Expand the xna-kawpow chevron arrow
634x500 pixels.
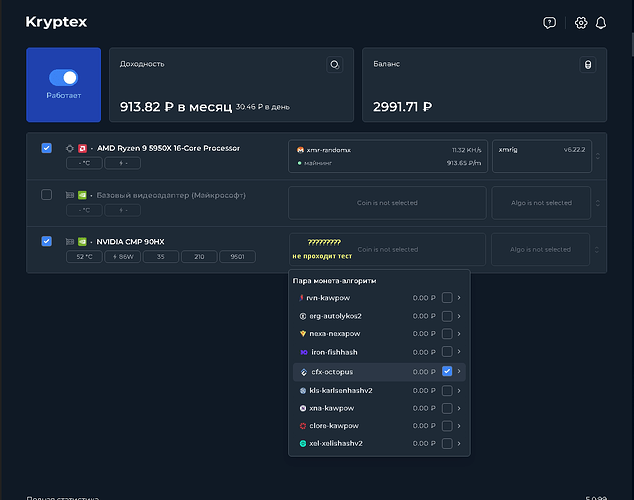(459, 408)
